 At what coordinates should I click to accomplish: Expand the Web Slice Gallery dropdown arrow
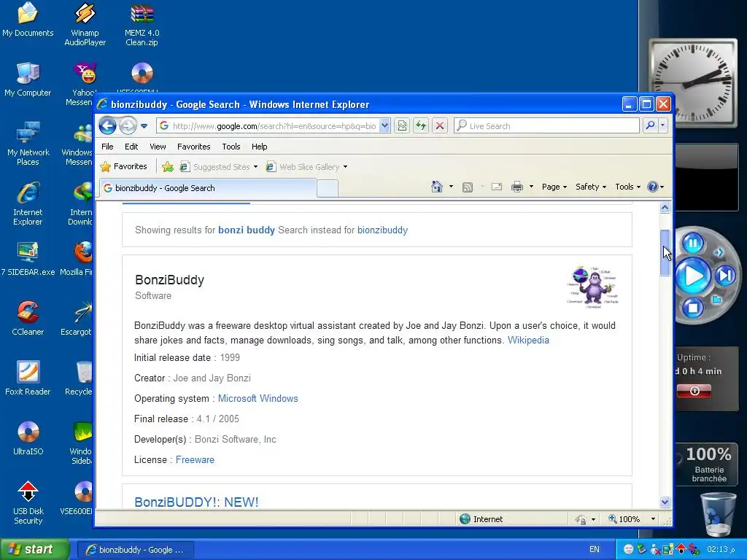coord(345,167)
